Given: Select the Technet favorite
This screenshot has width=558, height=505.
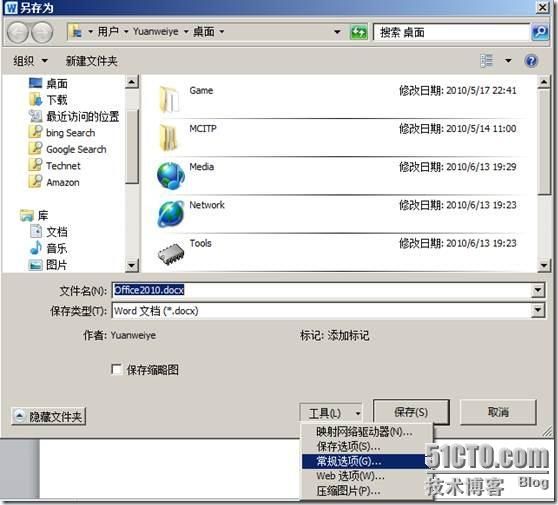Looking at the screenshot, I should (63, 166).
